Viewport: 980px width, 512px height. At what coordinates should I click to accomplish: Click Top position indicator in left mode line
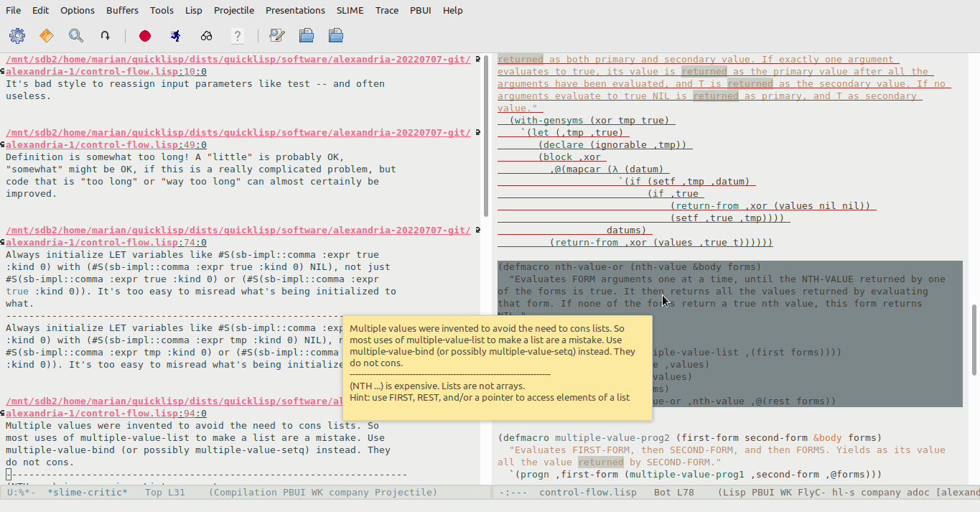[x=154, y=493]
